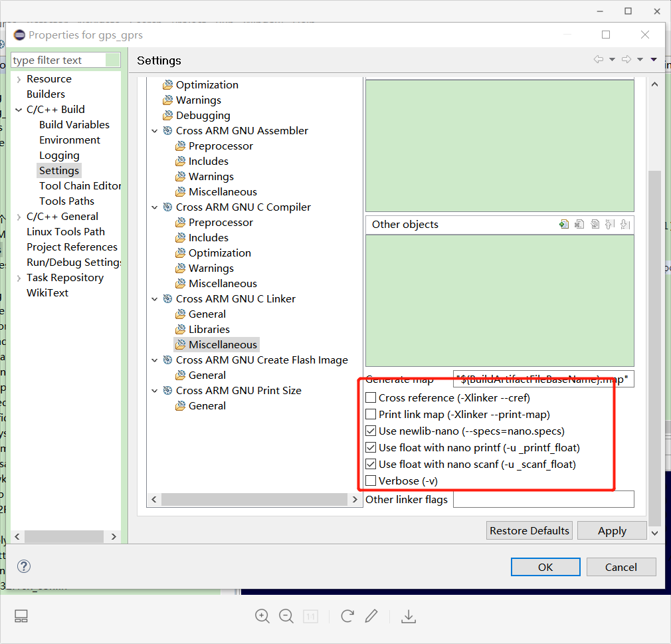The height and width of the screenshot is (644, 671).
Task: Collapse the Cross ARM GNU Assembler node
Action: coord(154,130)
